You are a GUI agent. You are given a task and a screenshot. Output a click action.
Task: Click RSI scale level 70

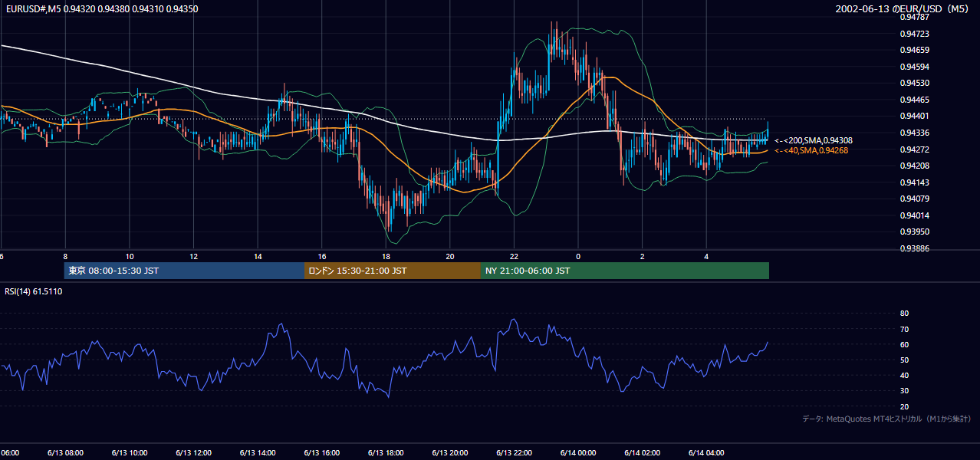[x=905, y=329]
